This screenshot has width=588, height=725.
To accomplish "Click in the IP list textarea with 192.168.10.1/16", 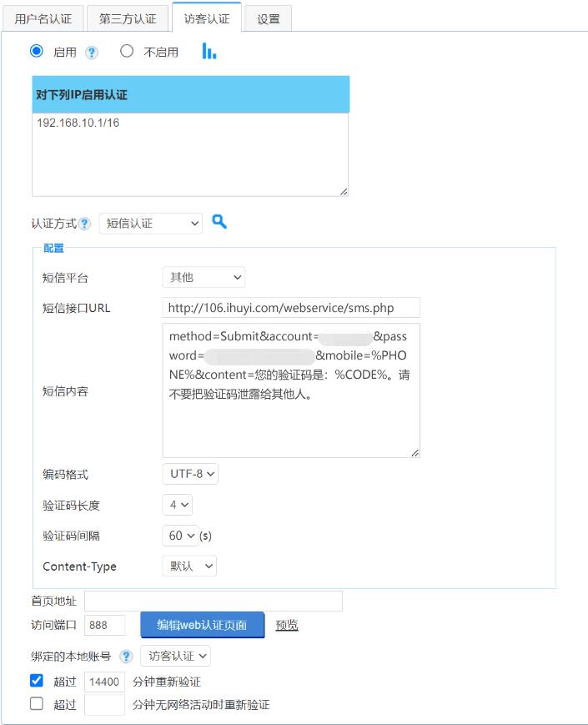I will [x=190, y=154].
